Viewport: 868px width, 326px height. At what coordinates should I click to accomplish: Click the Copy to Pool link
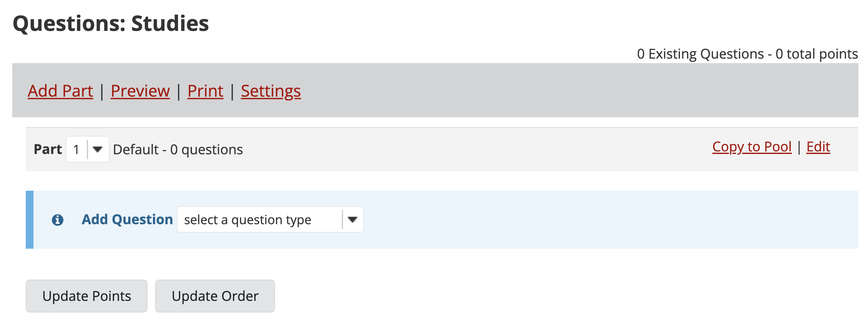point(752,147)
